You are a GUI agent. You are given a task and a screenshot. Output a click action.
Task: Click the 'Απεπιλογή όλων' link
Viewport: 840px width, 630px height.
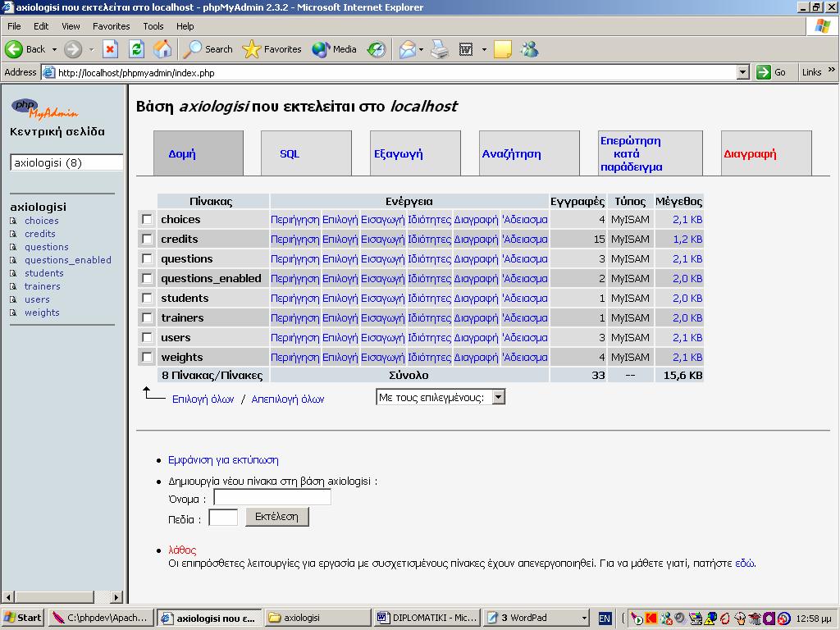coord(288,399)
